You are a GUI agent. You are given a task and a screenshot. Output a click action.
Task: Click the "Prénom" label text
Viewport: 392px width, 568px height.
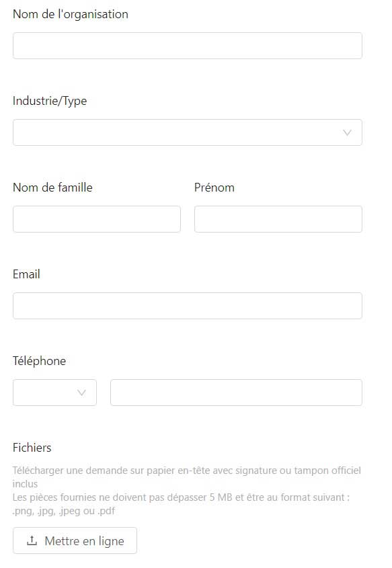(214, 188)
